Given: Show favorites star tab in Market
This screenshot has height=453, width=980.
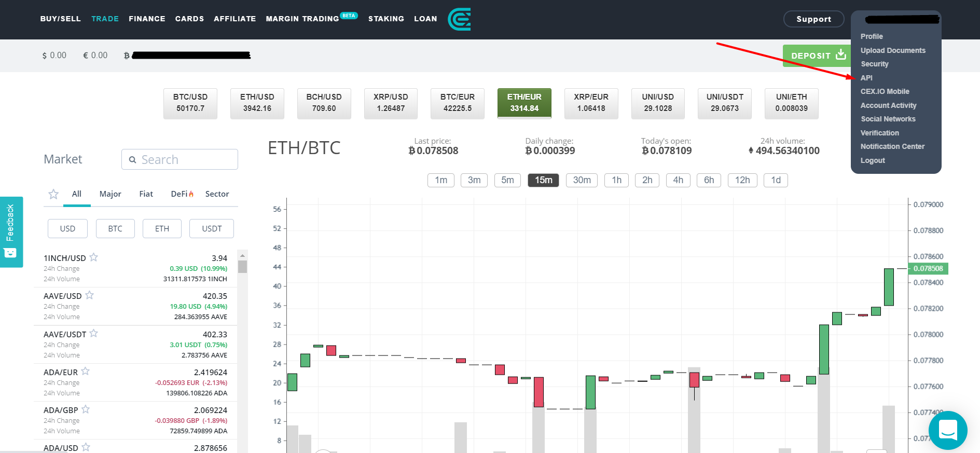Looking at the screenshot, I should 53,194.
